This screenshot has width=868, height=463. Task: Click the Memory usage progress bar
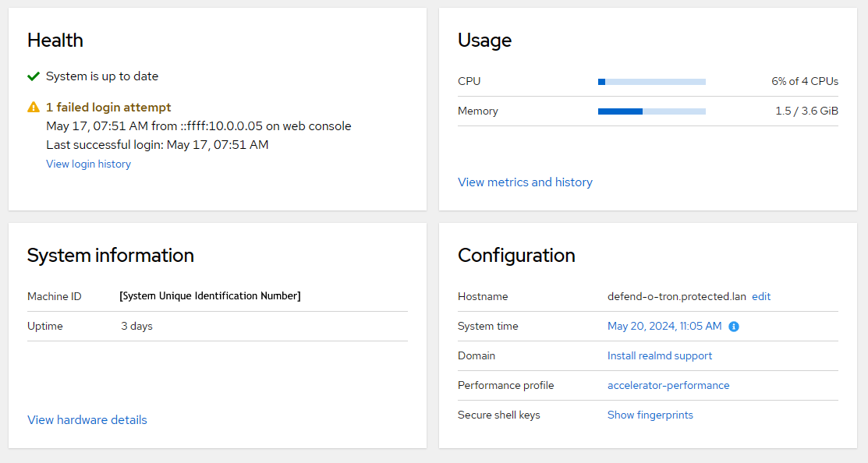[x=651, y=111]
